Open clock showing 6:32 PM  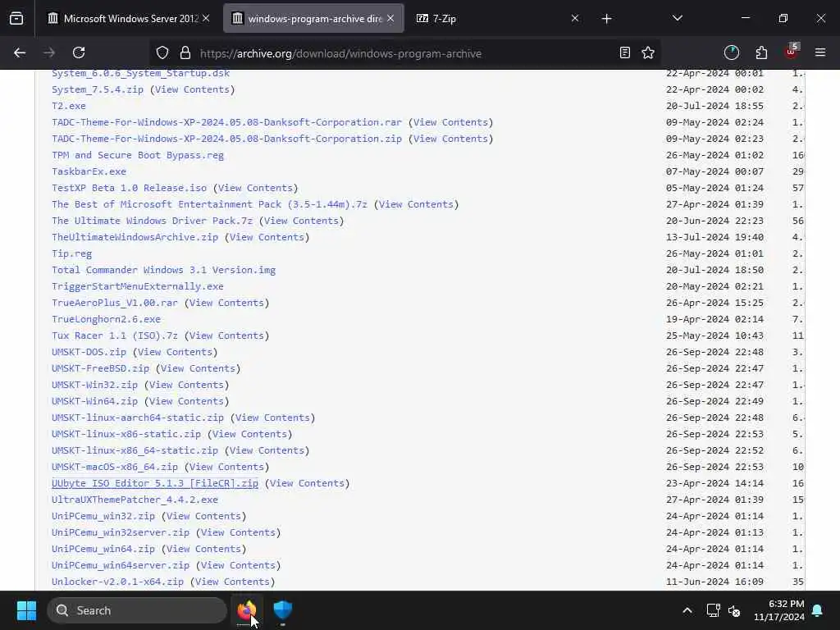pos(779,610)
